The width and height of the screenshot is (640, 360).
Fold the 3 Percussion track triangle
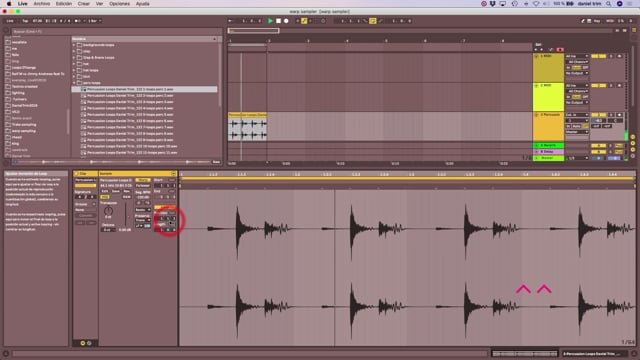point(536,115)
